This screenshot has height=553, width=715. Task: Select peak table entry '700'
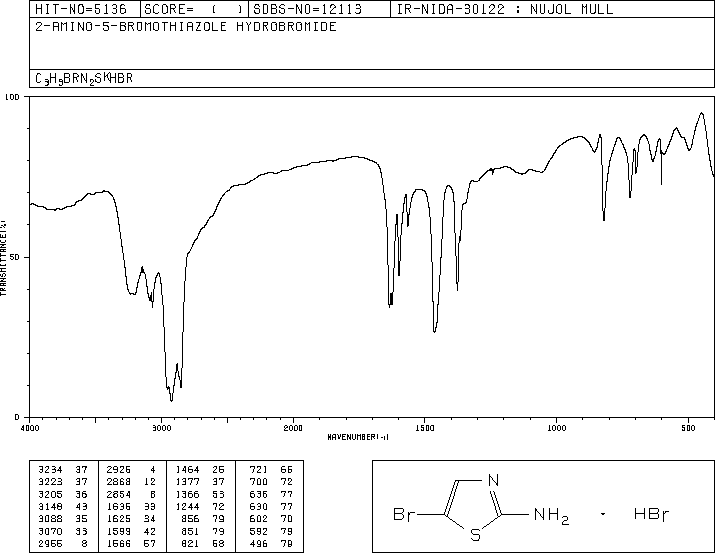click(259, 481)
